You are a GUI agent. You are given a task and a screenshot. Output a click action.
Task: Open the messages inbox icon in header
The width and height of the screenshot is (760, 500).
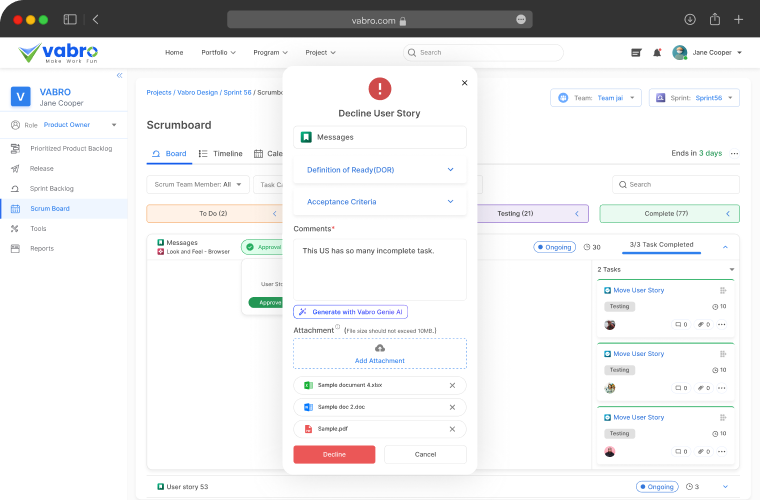pos(636,52)
